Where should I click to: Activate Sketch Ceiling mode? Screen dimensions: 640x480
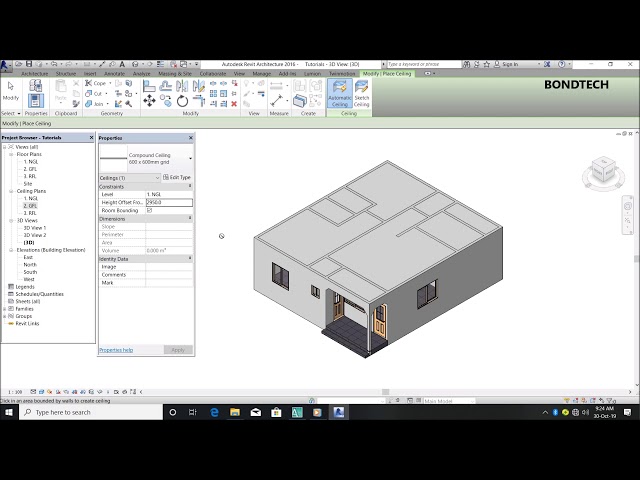point(362,94)
